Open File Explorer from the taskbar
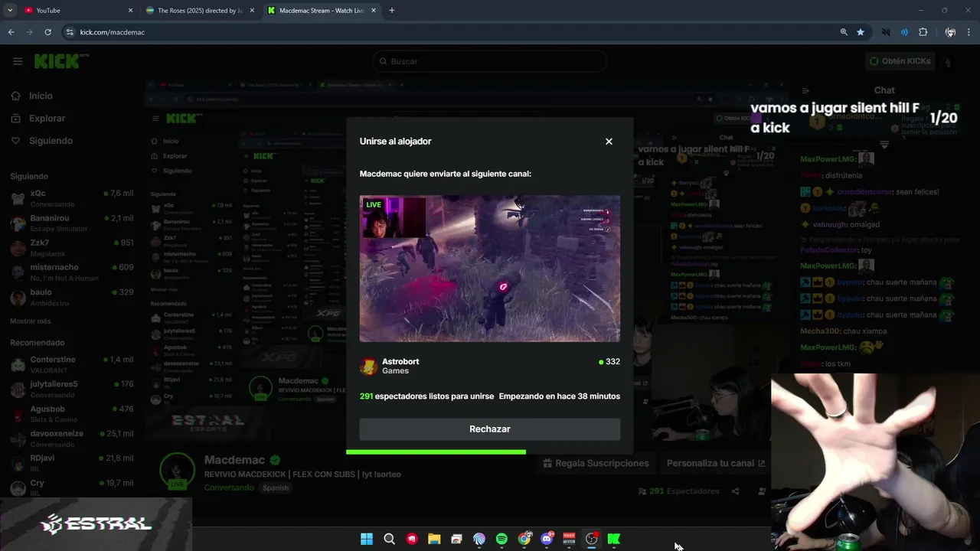The width and height of the screenshot is (980, 551). coord(434,539)
